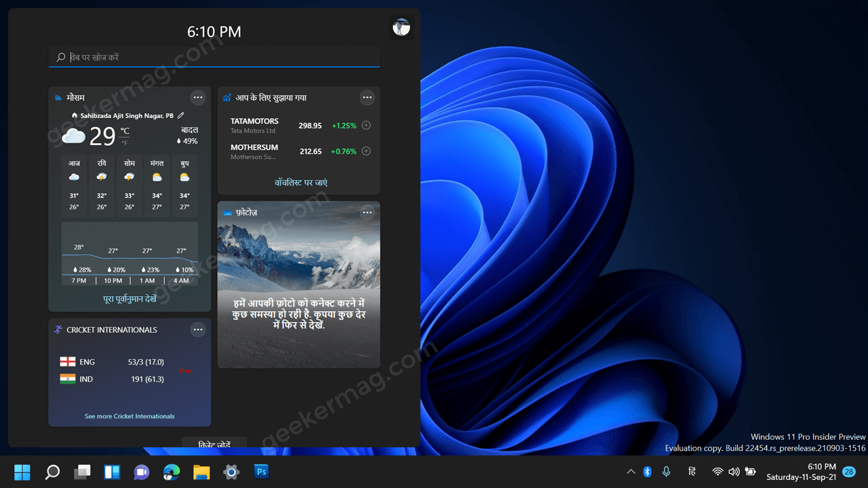Select Sunday forecast column (रवि)
The height and width of the screenshot is (488, 868).
pos(102,185)
